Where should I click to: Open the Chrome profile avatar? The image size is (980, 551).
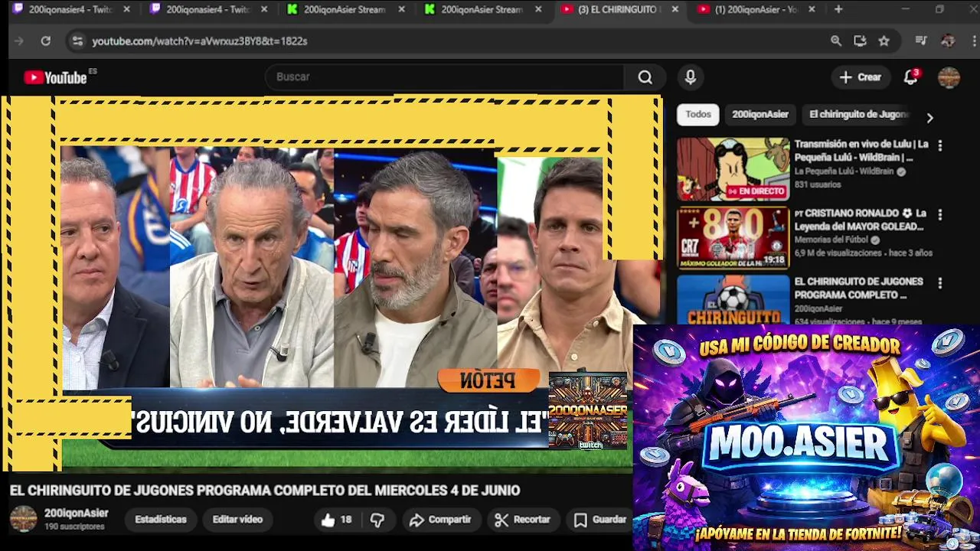[x=948, y=41]
